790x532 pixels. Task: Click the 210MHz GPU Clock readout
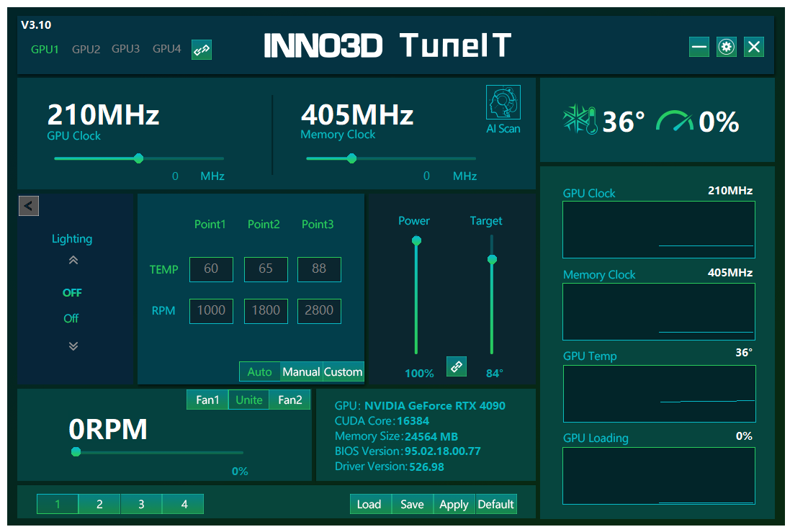coord(103,115)
